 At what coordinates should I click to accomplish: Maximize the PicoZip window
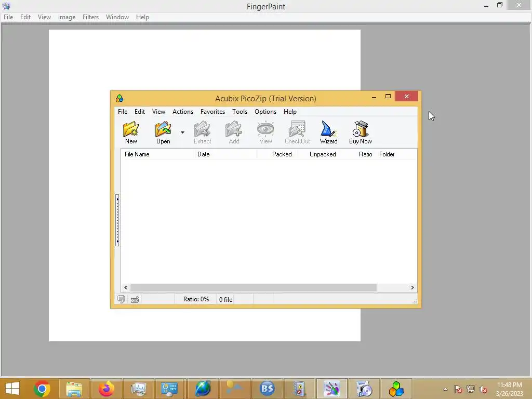coord(388,97)
